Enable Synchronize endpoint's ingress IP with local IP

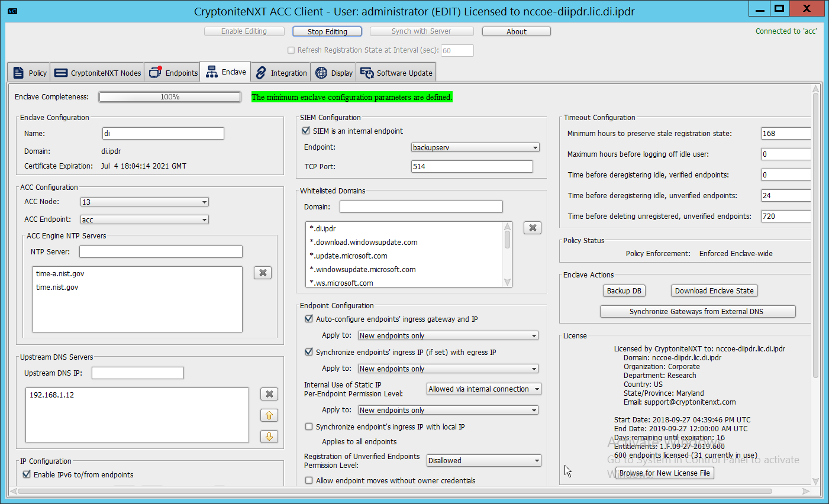coord(308,427)
